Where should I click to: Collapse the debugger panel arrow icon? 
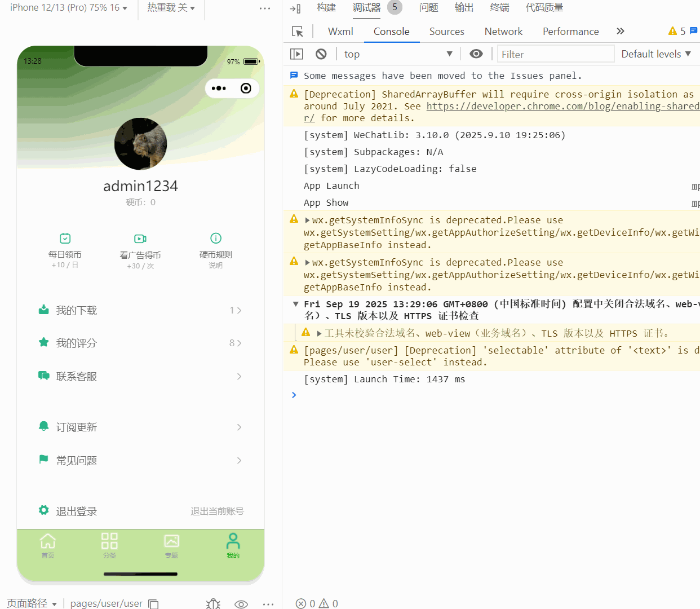click(295, 8)
